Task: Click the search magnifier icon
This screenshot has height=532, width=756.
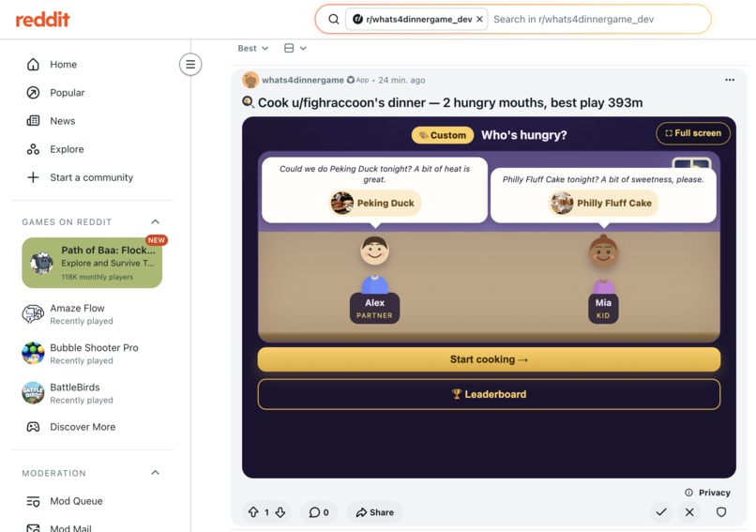Action: (x=334, y=20)
